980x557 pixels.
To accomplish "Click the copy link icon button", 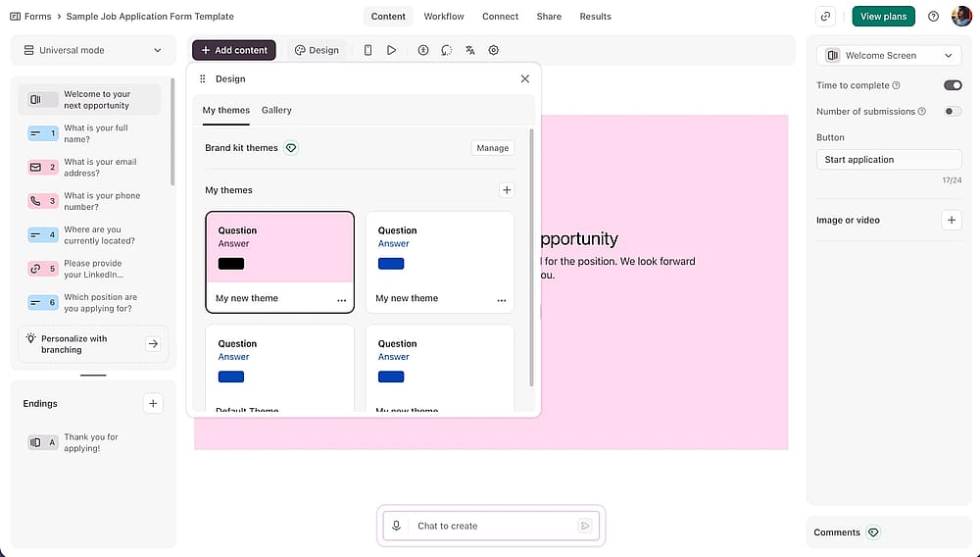I will (825, 17).
